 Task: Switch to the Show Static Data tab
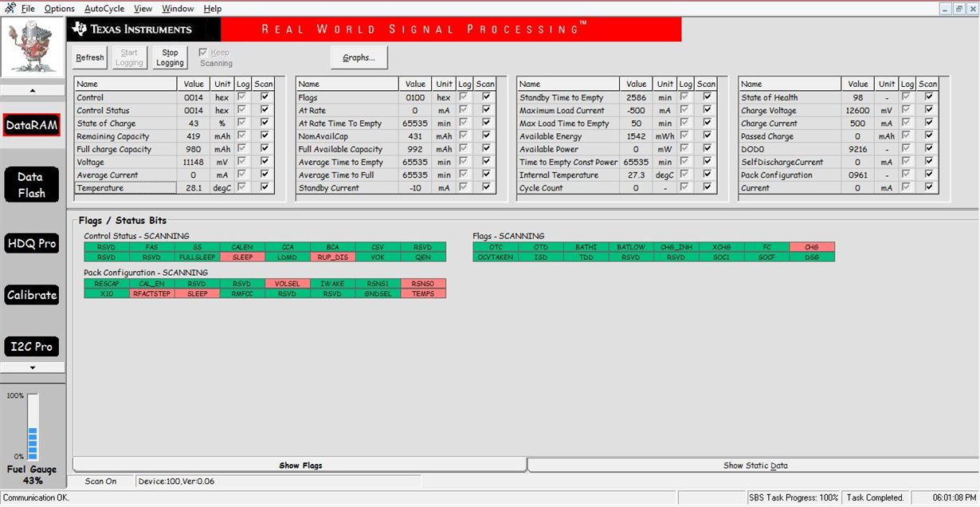click(x=755, y=466)
